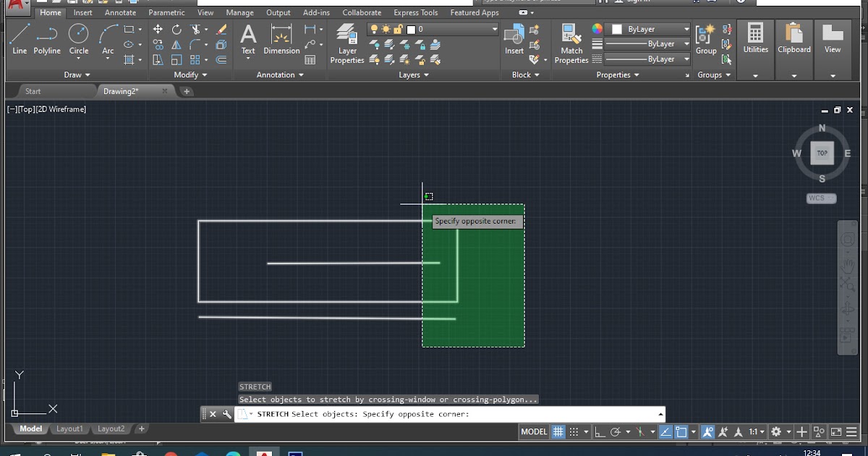
Task: Click the Move tool icon
Action: pos(158,30)
